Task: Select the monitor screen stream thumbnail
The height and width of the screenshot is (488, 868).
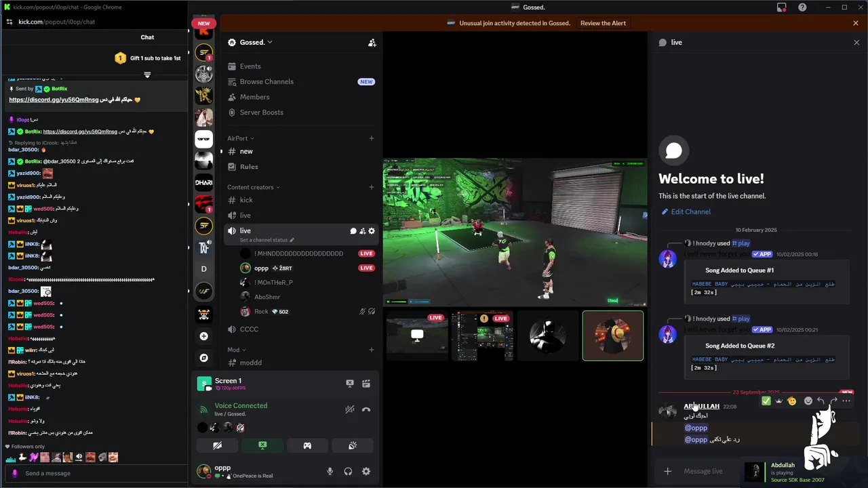Action: (417, 335)
